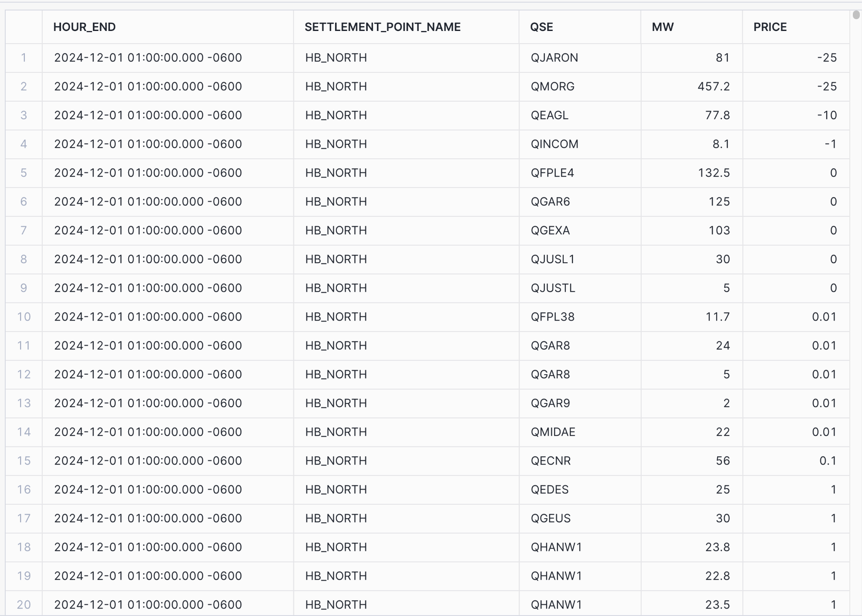Image resolution: width=862 pixels, height=616 pixels.
Task: Click the PRICE column header
Action: click(x=770, y=27)
